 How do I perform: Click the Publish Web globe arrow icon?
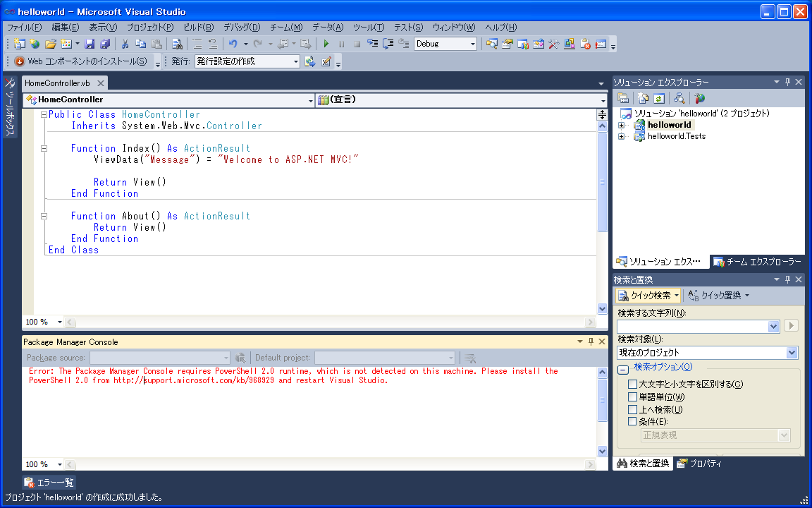tap(309, 61)
